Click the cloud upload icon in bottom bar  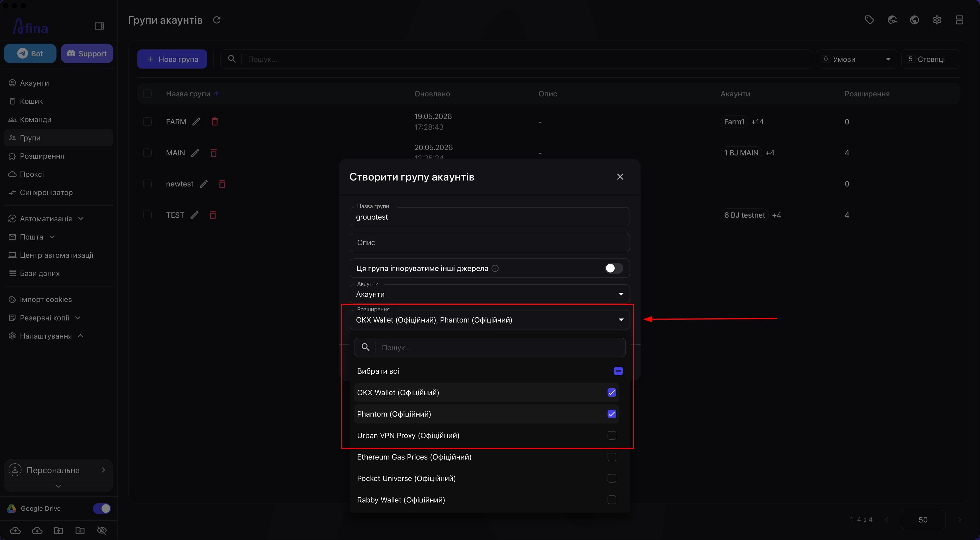point(15,531)
